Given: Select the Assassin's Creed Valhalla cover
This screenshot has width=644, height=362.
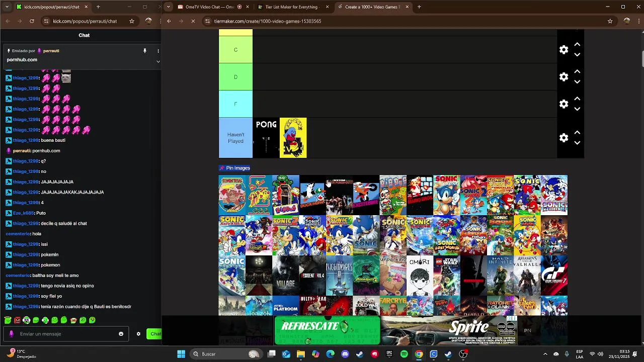Looking at the screenshot, I should [x=527, y=276].
